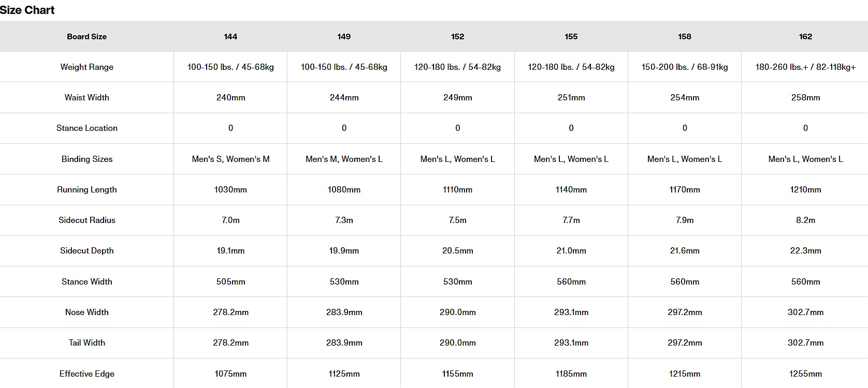
Task: Select the Men's M, Women's L binding cell
Action: 344,159
